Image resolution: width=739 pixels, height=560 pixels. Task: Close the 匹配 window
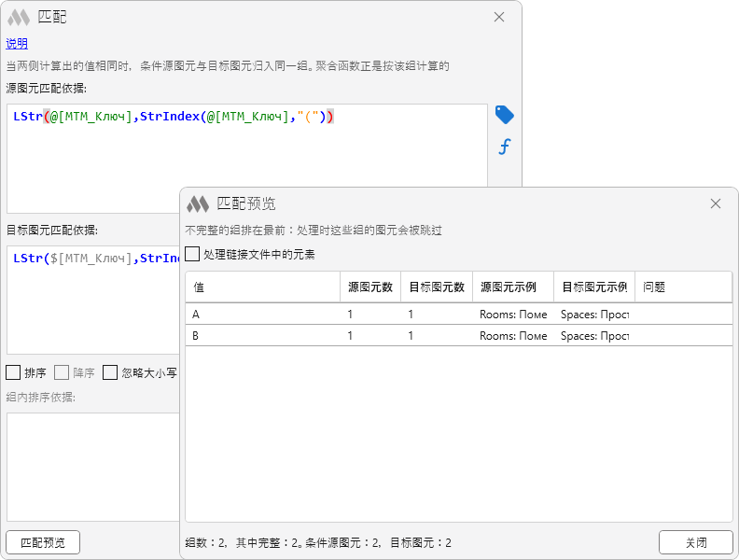coord(499,17)
